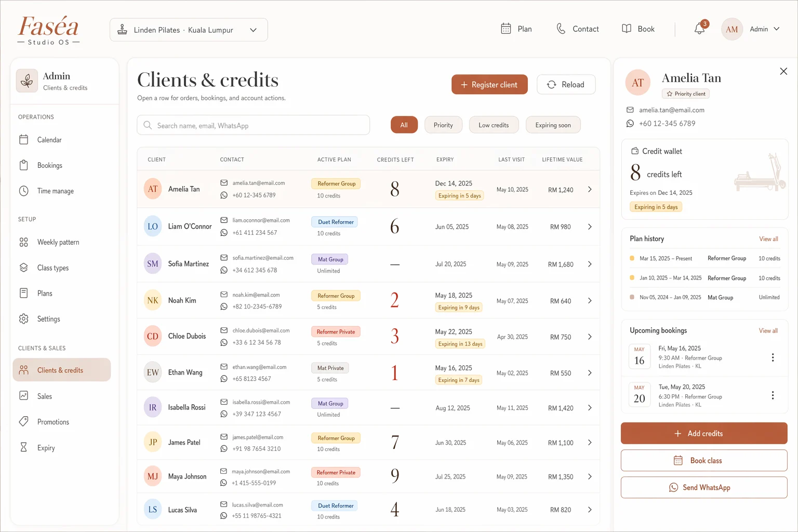Click Send WhatsApp button
798x532 pixels.
coord(704,487)
